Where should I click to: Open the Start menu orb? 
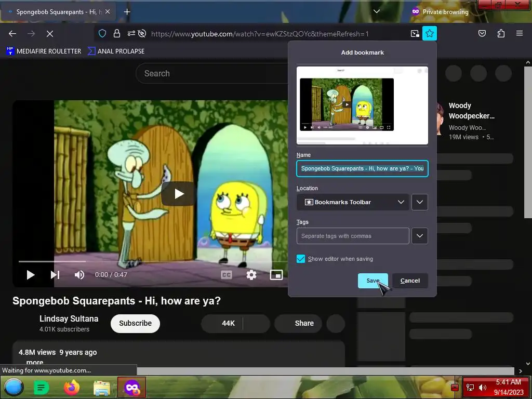click(x=14, y=388)
